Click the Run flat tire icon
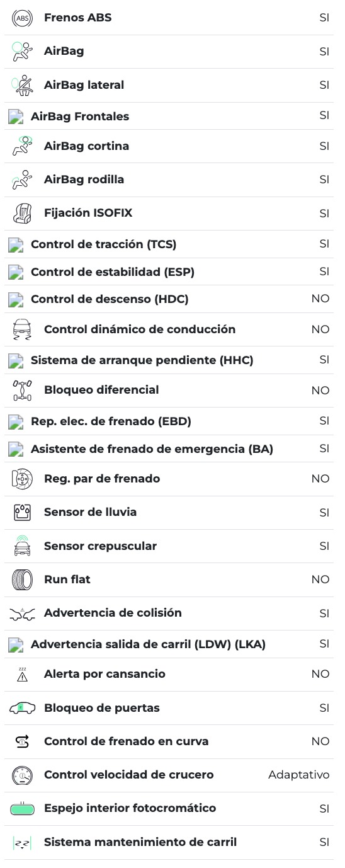The image size is (345, 868). 22,580
